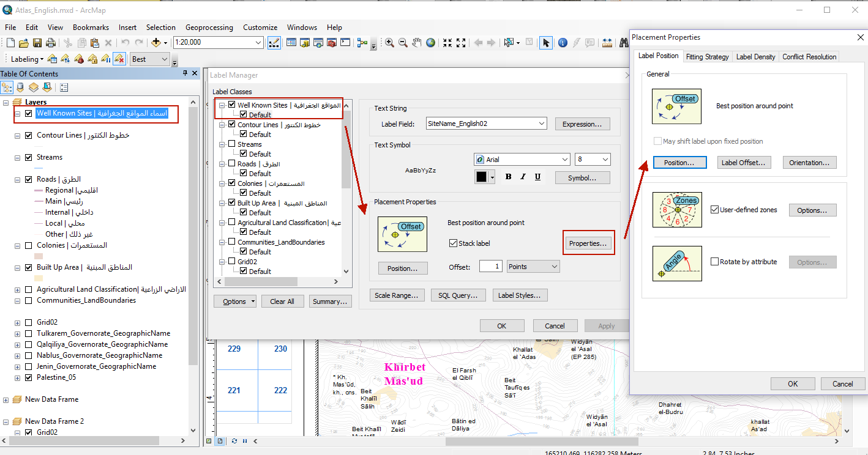Select the Measure ruler tool

pos(607,43)
